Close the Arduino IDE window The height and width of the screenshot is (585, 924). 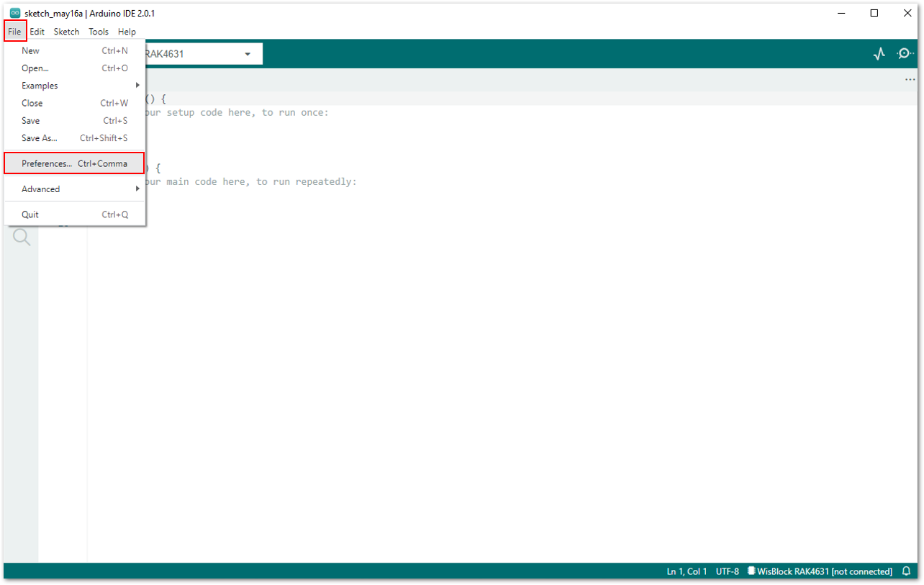[x=906, y=13]
